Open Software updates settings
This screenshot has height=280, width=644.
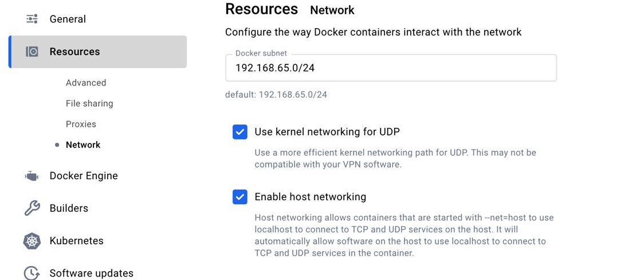pos(92,273)
